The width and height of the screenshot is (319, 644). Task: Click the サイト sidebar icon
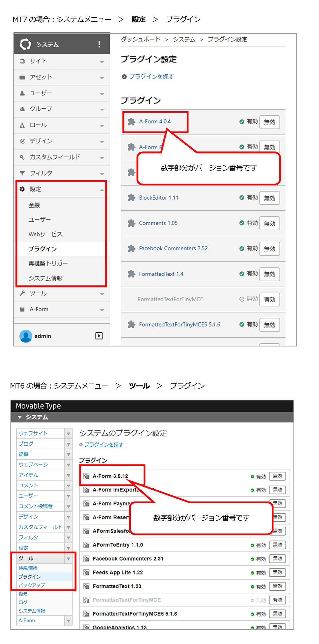click(22, 61)
